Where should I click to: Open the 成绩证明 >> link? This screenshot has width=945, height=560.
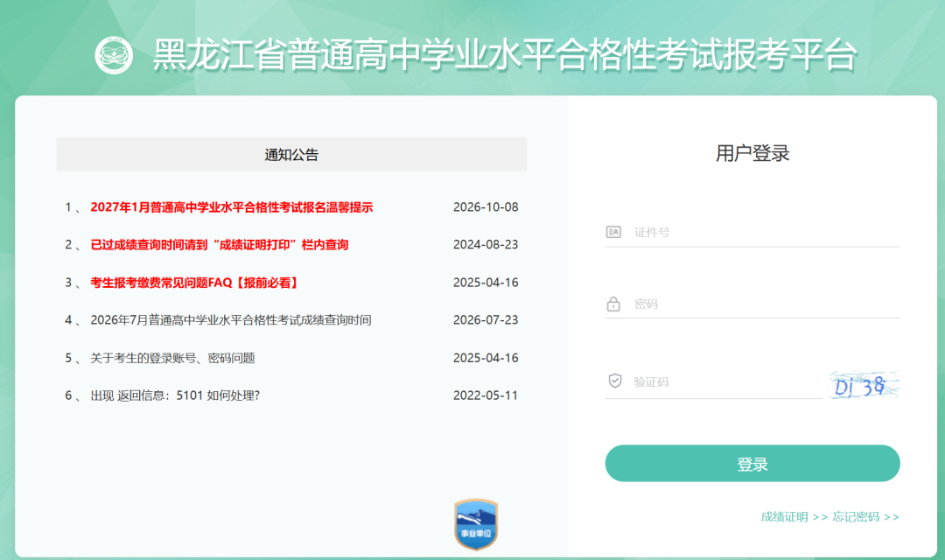tap(794, 517)
